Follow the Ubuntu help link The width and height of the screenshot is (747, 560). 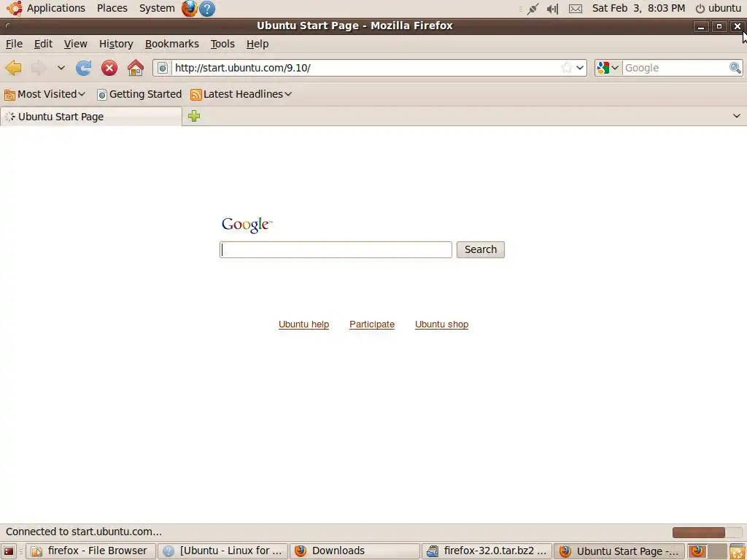(x=303, y=324)
